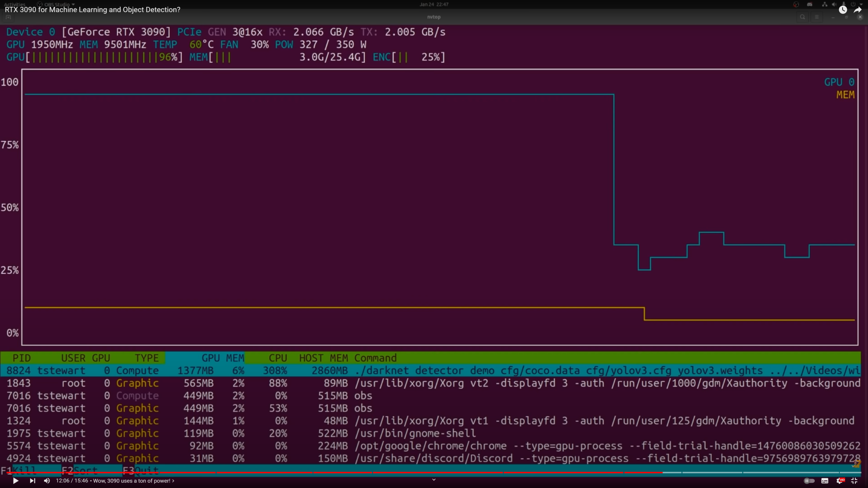Turn on subtitles/closed captions

(x=825, y=481)
